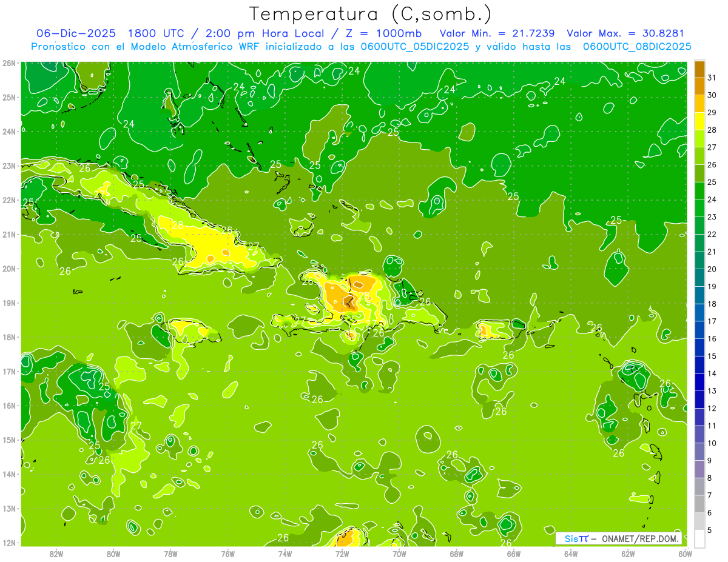The image size is (728, 562).
Task: Select initialization time "0600UTC_05DIC2025"
Action: (x=414, y=47)
